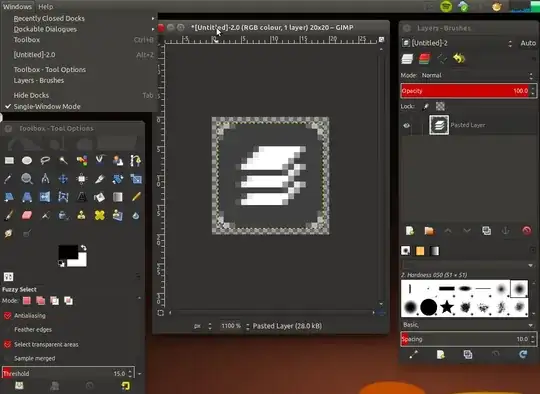
Task: Select the Rectangle Select tool
Action: [x=9, y=160]
